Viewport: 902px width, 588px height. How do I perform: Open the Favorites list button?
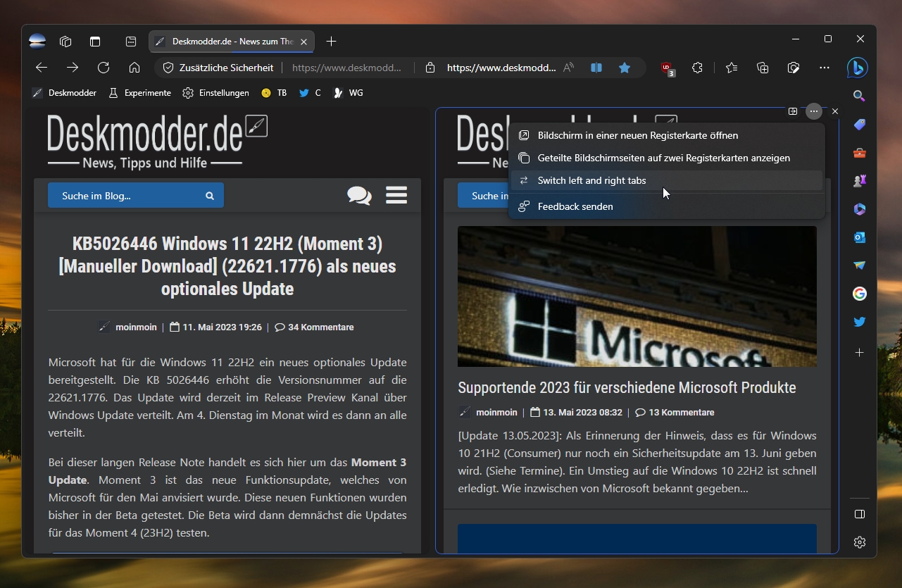732,68
